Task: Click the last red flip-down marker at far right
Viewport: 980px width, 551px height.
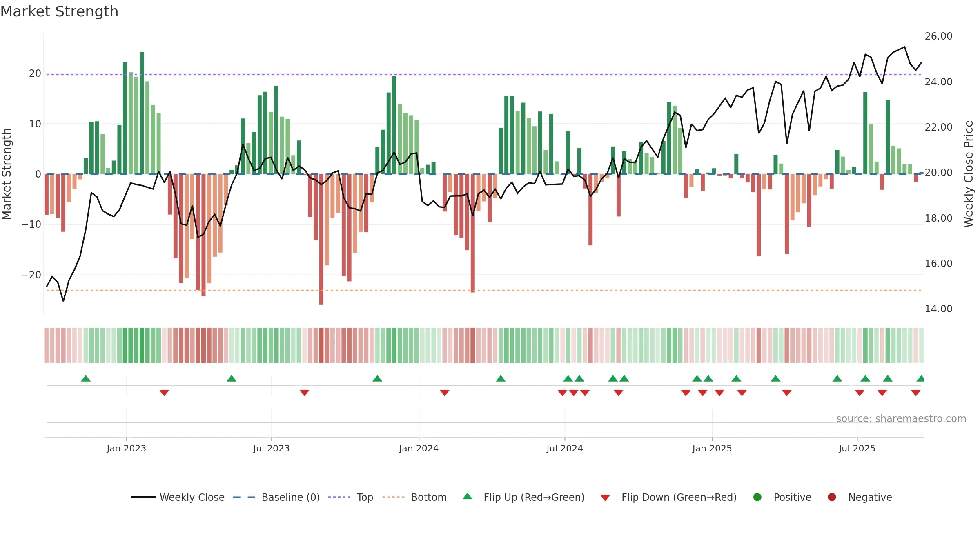Action: [916, 393]
